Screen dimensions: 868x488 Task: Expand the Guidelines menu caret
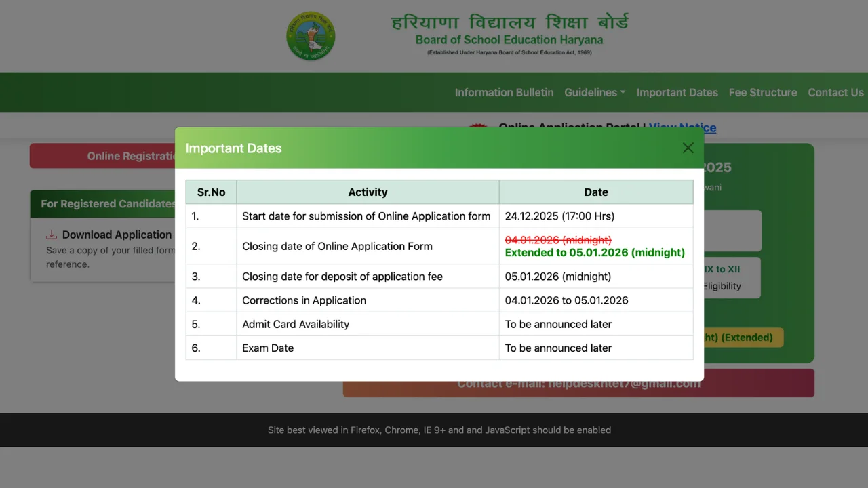622,92
